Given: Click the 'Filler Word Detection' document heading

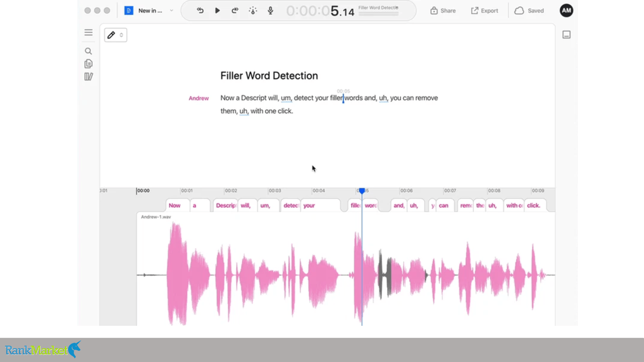Looking at the screenshot, I should 269,76.
